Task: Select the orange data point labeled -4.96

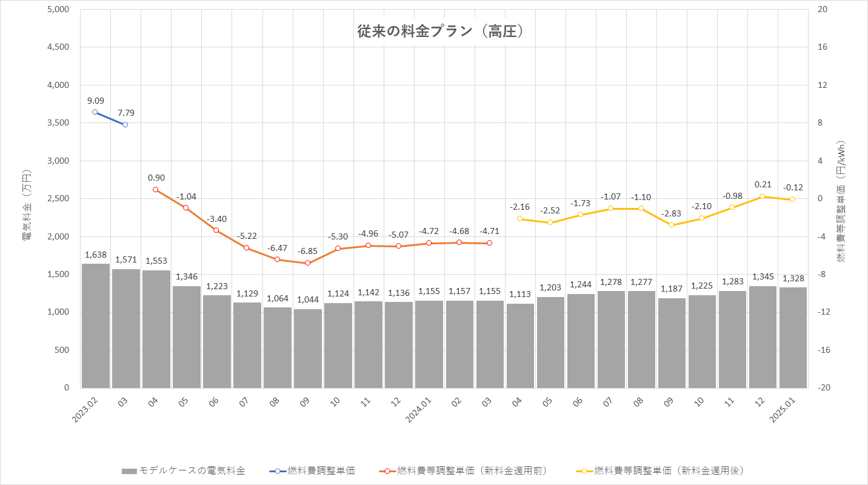Action: pos(368,246)
